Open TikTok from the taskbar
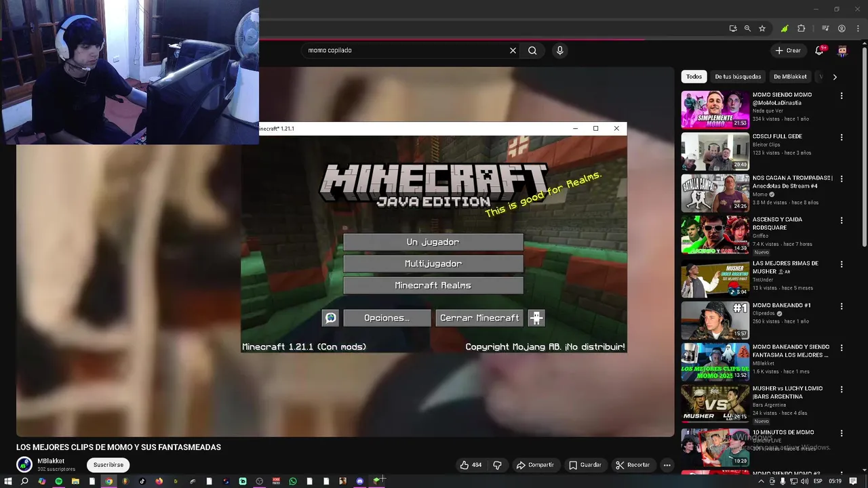 (x=142, y=481)
